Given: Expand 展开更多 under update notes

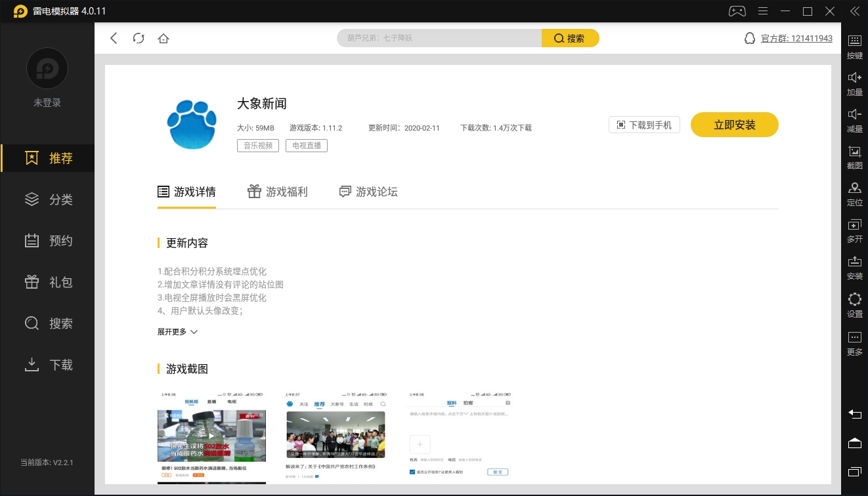Looking at the screenshot, I should click(177, 332).
